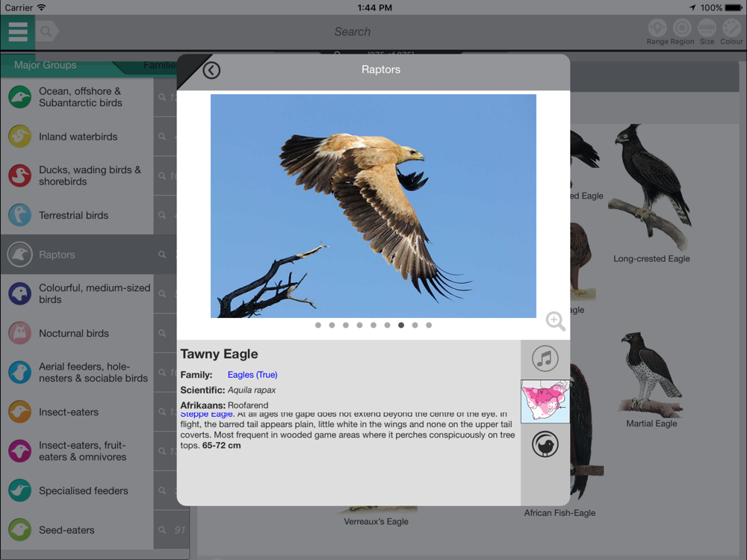Tap the similar birds compare icon
Screen dimensions: 747x560
tap(545, 444)
